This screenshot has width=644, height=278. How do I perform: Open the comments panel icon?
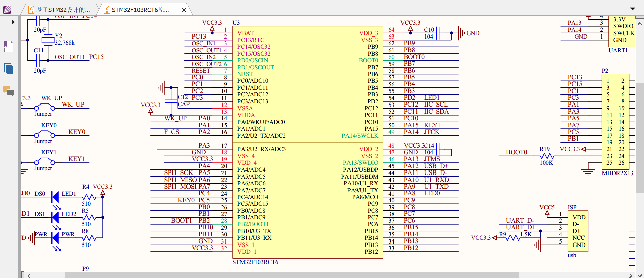point(9,91)
